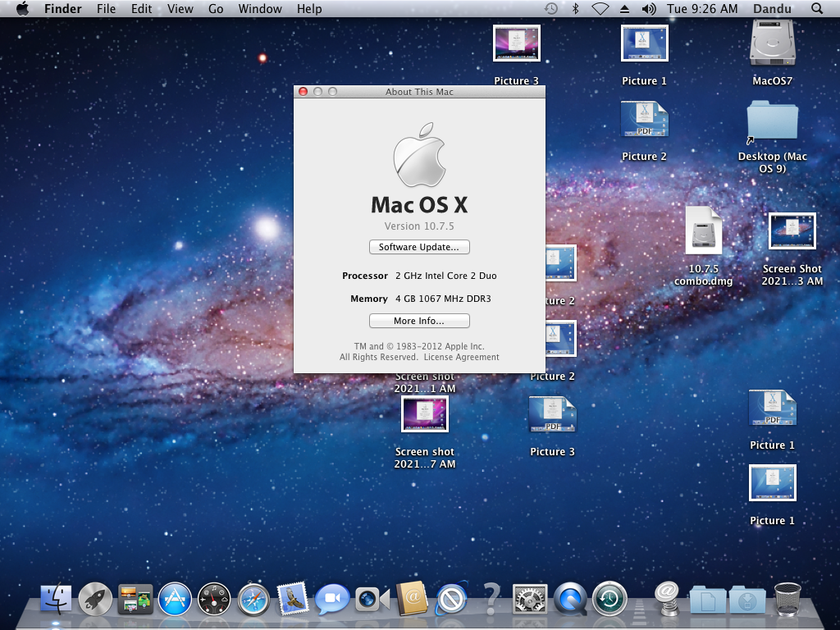Click the question mark Dock icon
Screen dimensions: 840x630
click(x=491, y=598)
